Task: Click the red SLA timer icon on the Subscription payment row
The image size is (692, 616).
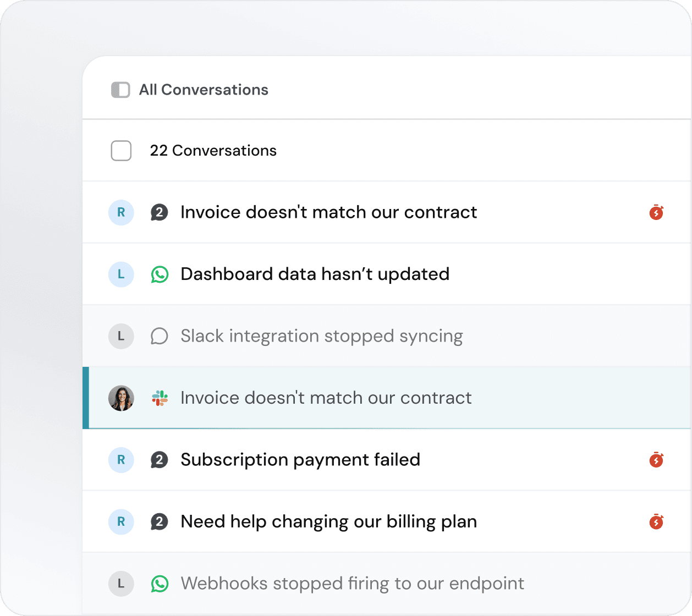Action: [656, 460]
